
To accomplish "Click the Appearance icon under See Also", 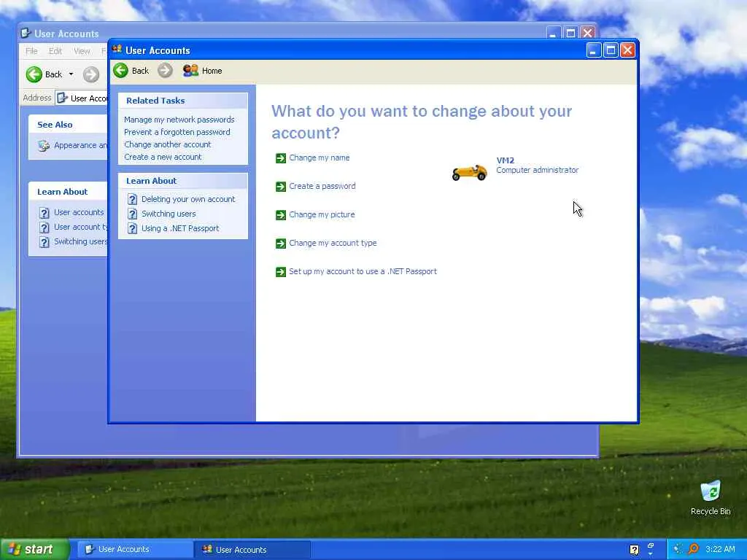I will pos(44,146).
